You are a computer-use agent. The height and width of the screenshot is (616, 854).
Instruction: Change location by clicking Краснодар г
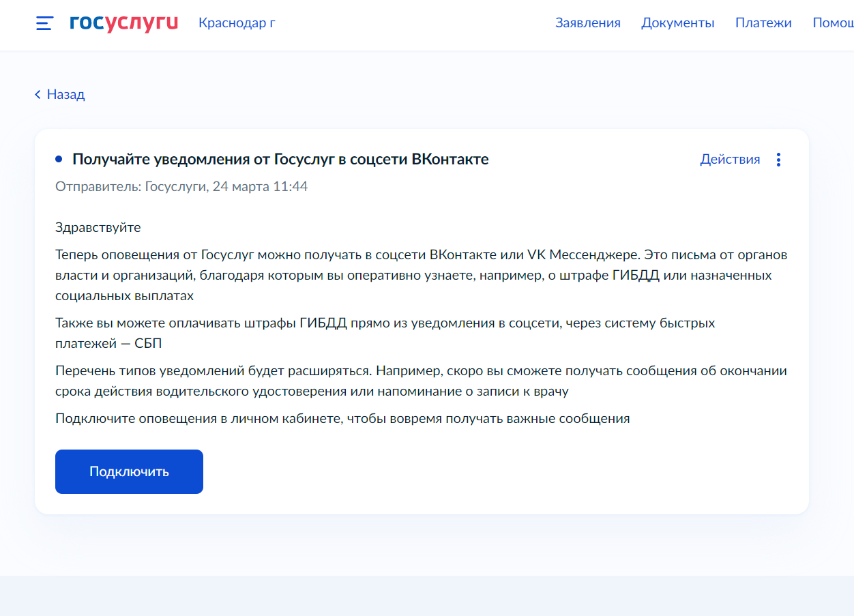[x=236, y=23]
